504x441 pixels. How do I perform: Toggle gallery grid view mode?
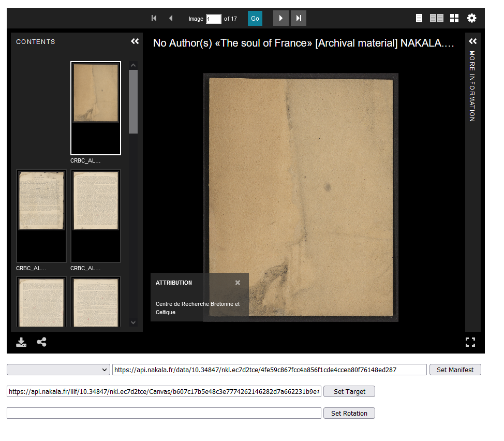pos(454,18)
